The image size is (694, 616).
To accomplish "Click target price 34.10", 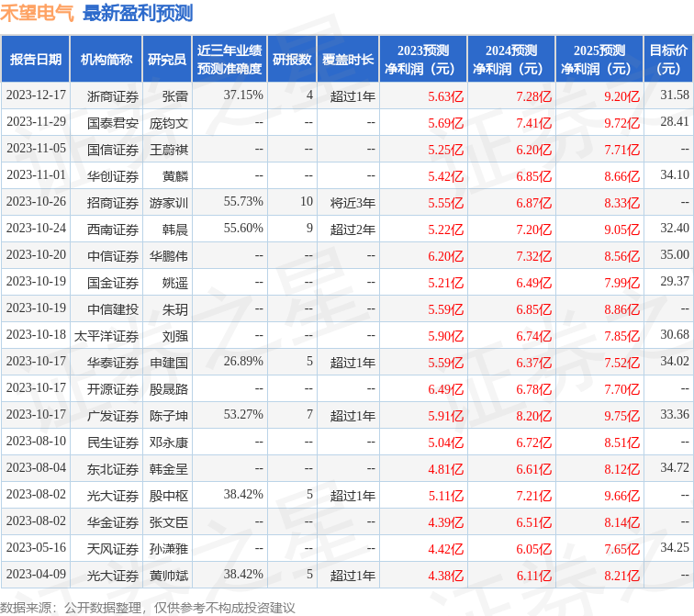I will coord(675,174).
